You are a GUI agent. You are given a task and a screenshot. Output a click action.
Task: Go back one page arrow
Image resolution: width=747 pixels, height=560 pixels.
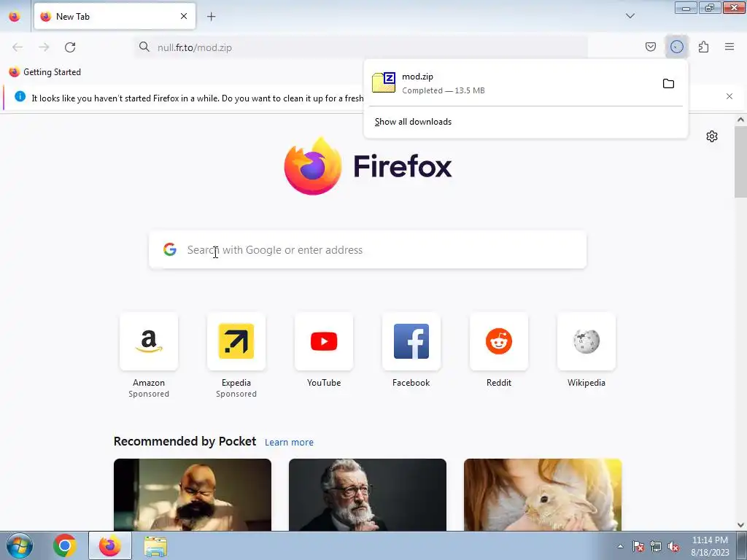[x=18, y=47]
